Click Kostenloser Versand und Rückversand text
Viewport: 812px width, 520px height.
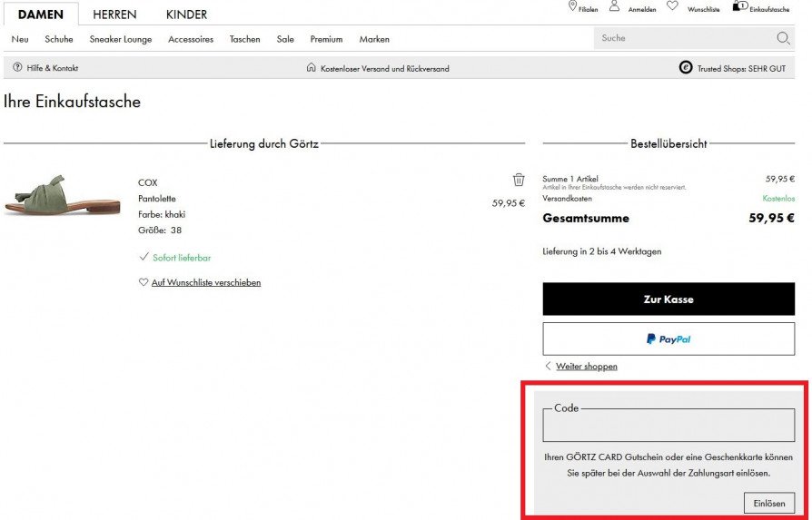(x=385, y=68)
